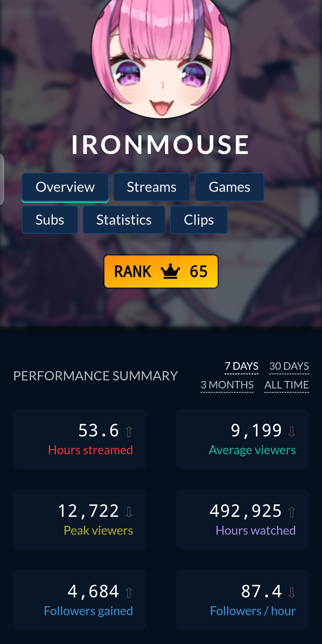Screen dimensions: 322x644
Task: Select the Overview tab
Action: point(65,187)
